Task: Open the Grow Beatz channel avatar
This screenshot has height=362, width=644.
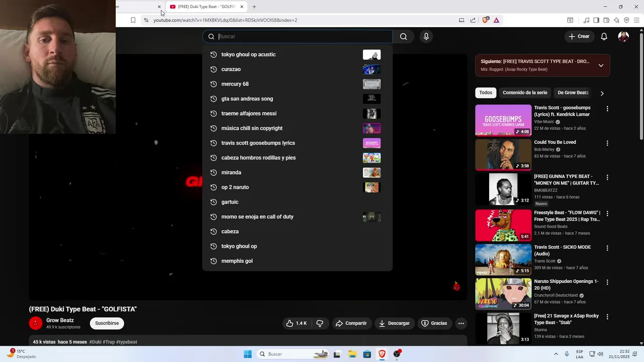Action: 35,323
